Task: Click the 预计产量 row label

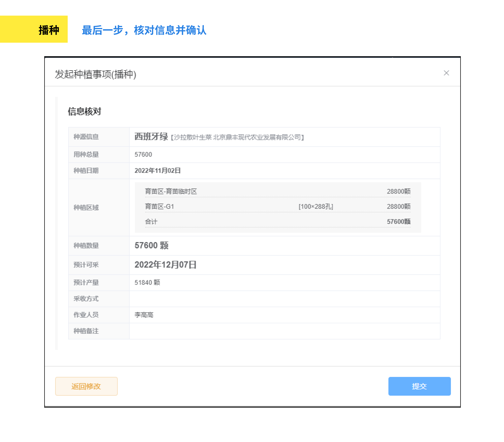Action: (x=86, y=283)
